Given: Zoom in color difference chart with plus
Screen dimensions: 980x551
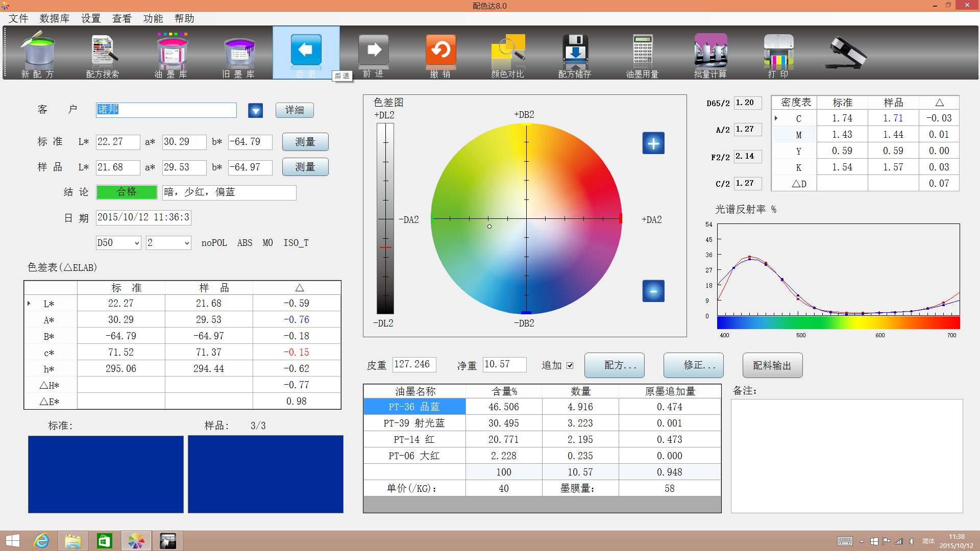Looking at the screenshot, I should coord(653,143).
